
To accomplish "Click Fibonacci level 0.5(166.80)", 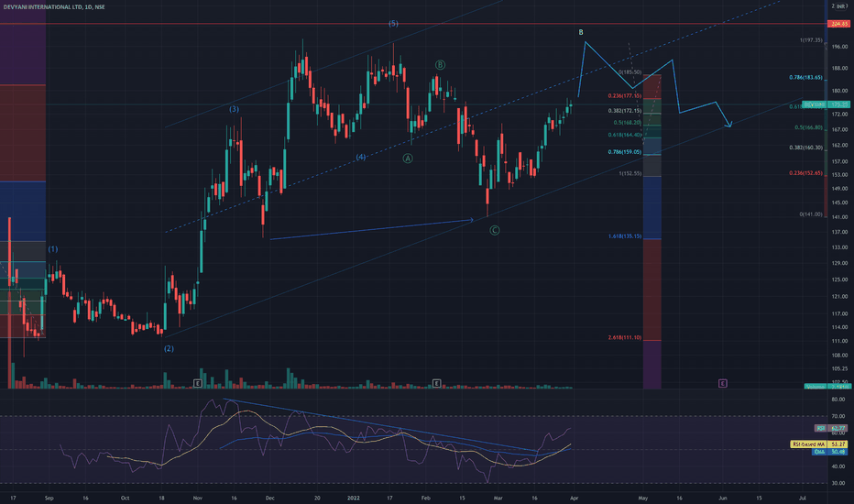I will pos(808,127).
